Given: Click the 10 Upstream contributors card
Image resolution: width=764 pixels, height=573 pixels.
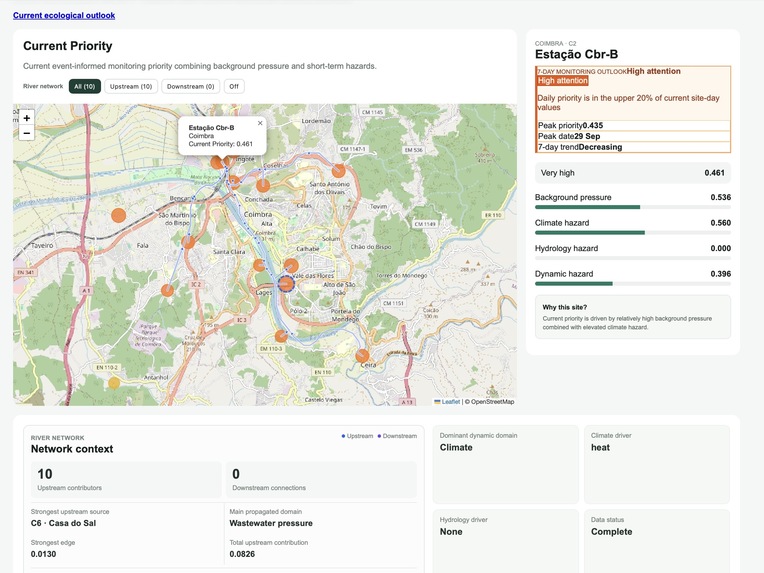Looking at the screenshot, I should tap(126, 480).
